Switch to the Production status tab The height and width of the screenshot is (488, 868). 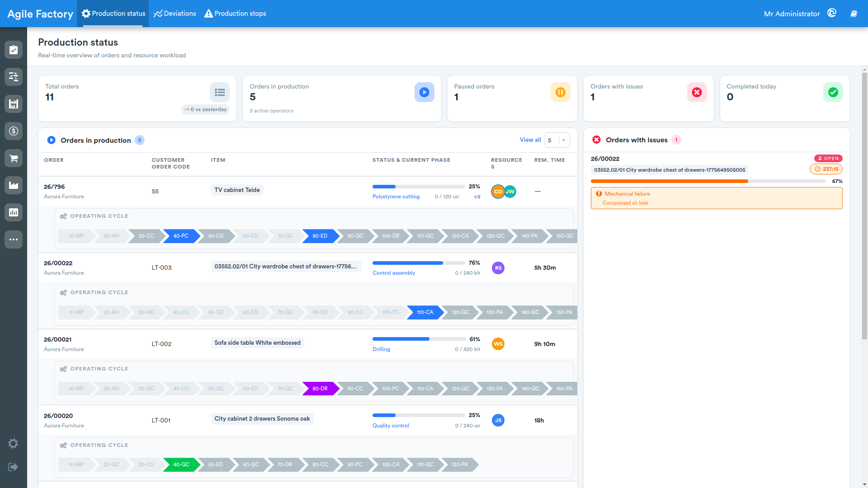click(113, 14)
